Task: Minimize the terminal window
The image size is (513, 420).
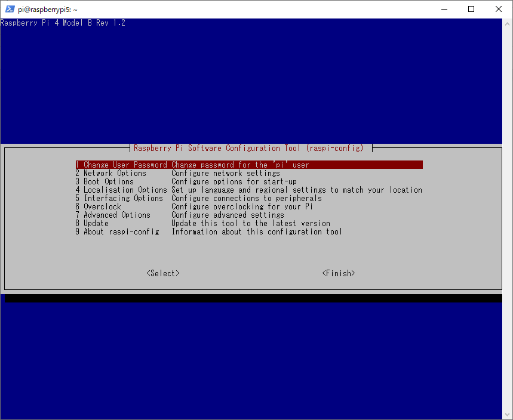Action: [x=444, y=9]
